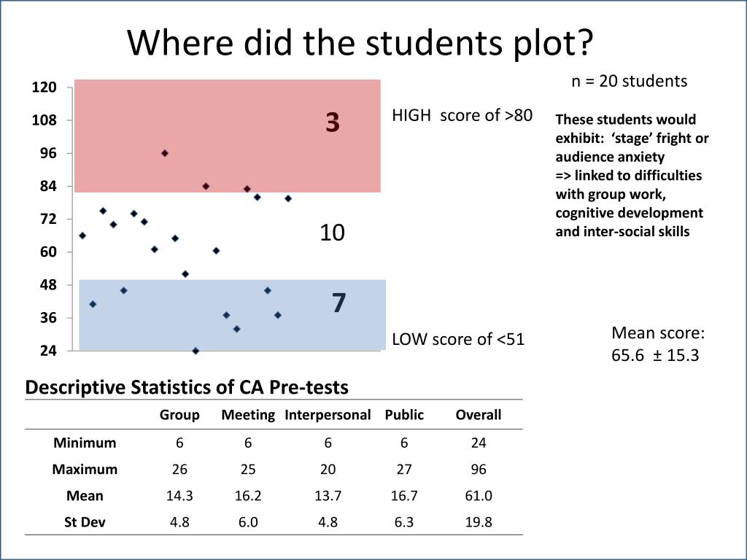The image size is (747, 560).
Task: Click the 'Interpersonal' column header
Action: tap(328, 415)
